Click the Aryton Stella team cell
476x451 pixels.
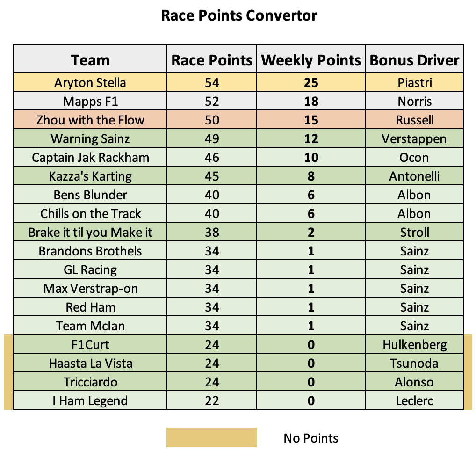click(90, 82)
